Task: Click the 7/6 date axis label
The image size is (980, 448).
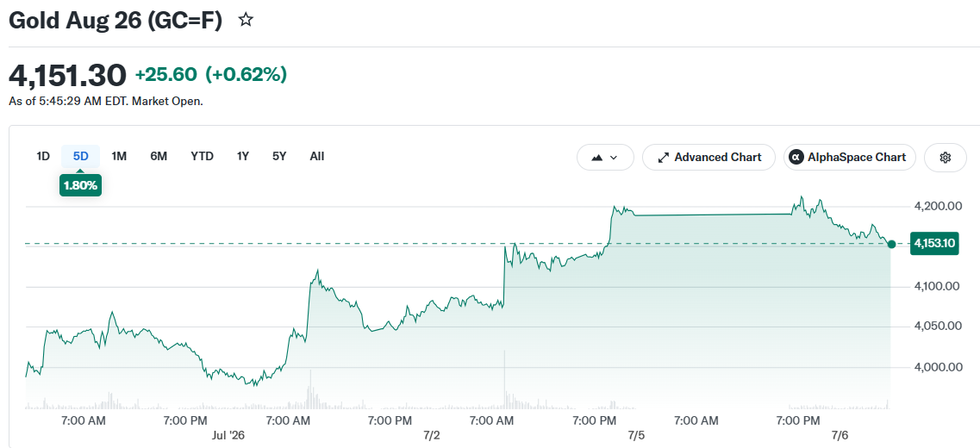Action: pos(840,435)
